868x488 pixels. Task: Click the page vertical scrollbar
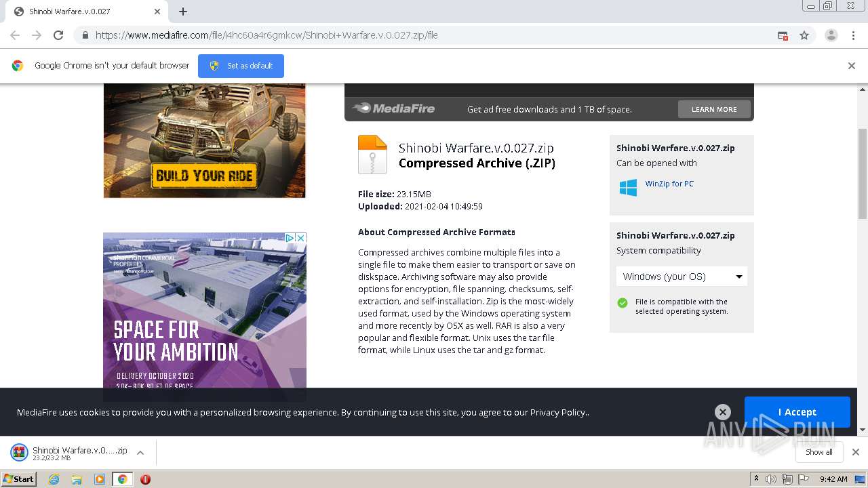(x=863, y=174)
